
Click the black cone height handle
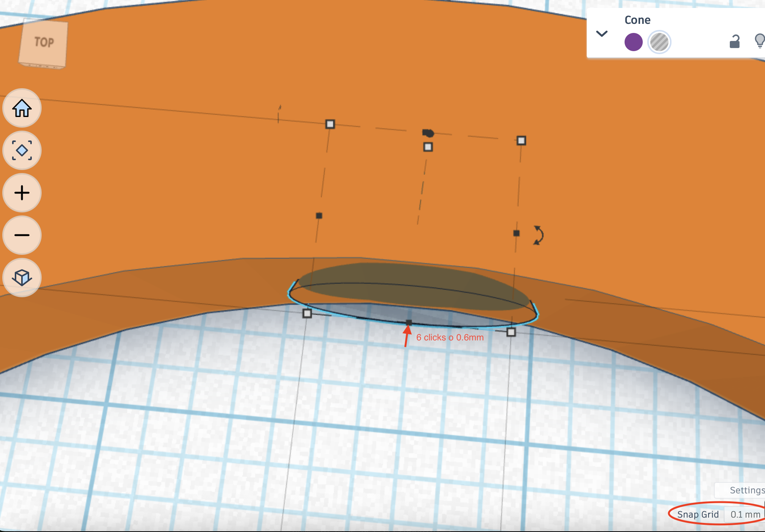pos(428,133)
